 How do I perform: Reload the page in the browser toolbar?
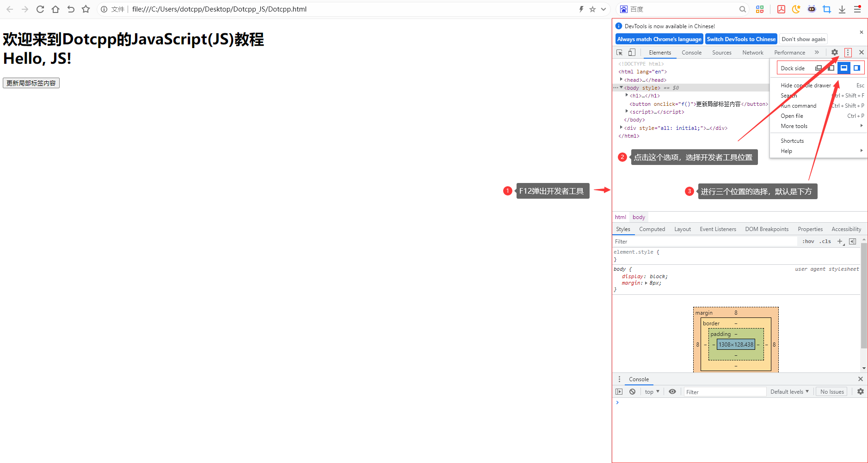(40, 9)
